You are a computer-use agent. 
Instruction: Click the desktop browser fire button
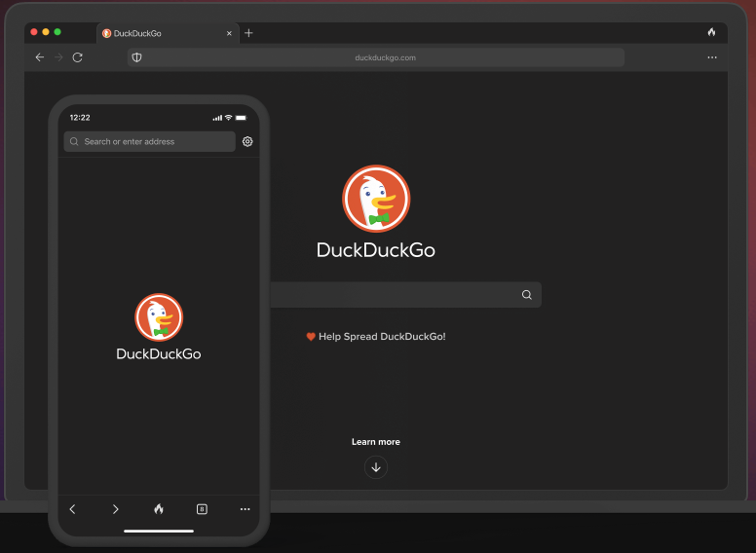pos(711,32)
